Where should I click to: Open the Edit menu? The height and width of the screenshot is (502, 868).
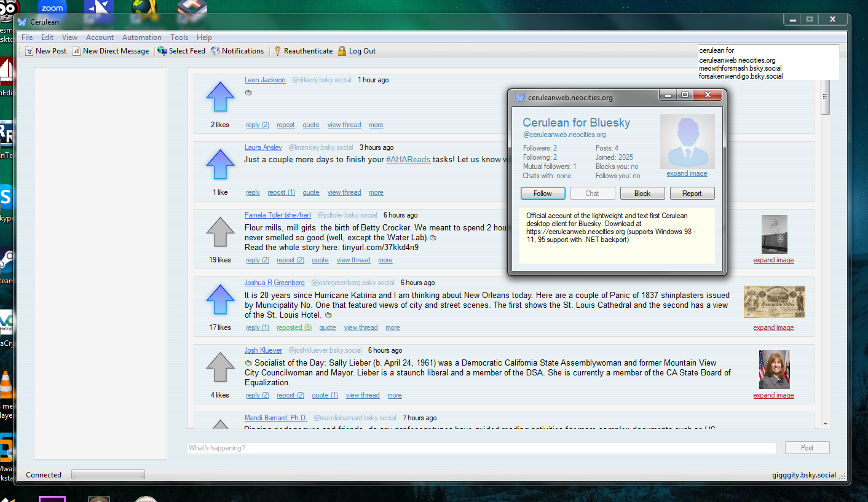click(x=47, y=37)
